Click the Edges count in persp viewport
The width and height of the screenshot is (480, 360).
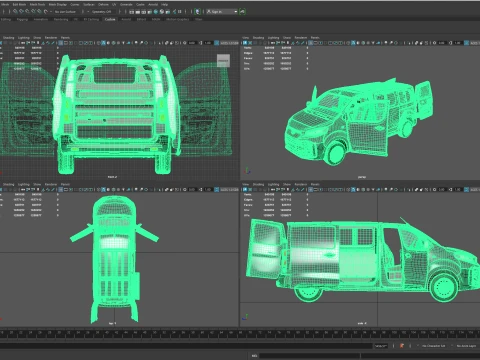coord(269,53)
